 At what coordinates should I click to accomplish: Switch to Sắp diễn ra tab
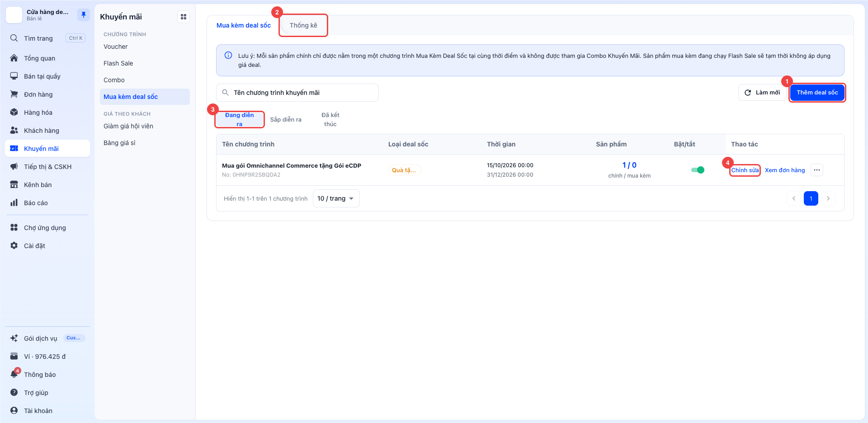point(286,119)
